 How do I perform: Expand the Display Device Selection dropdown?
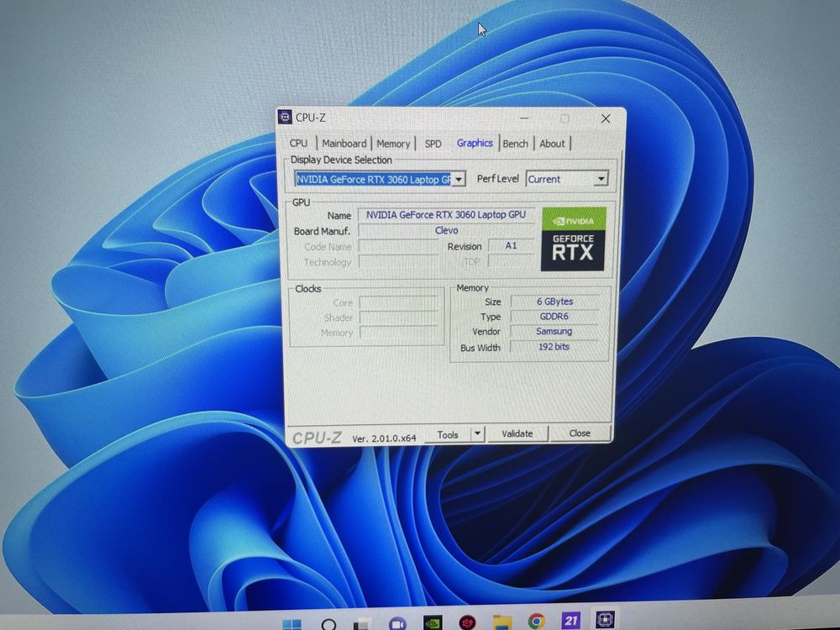[x=459, y=180]
